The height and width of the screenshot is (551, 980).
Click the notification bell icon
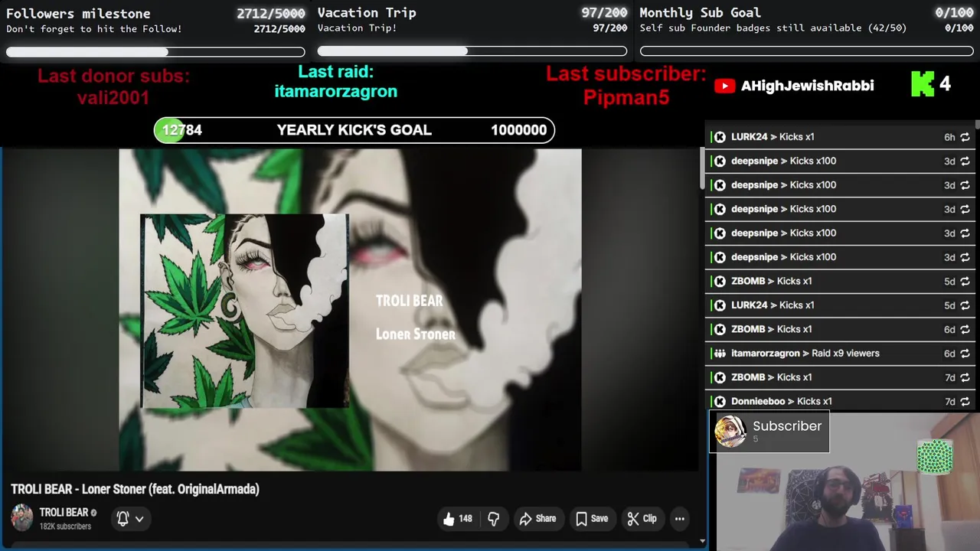(122, 519)
